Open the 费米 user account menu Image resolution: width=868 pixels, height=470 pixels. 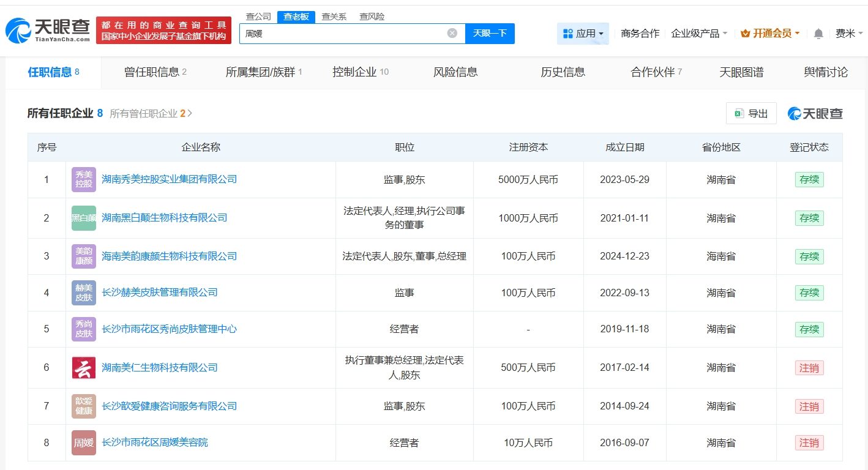coord(848,34)
